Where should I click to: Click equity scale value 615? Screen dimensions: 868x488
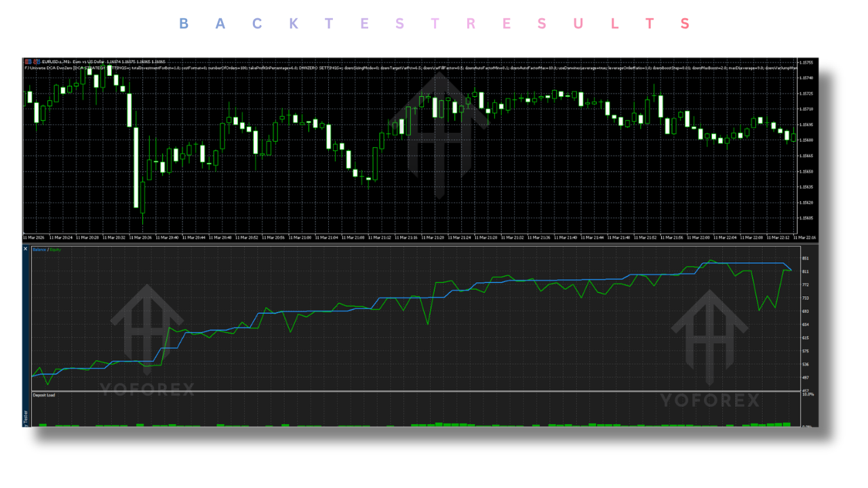point(806,338)
